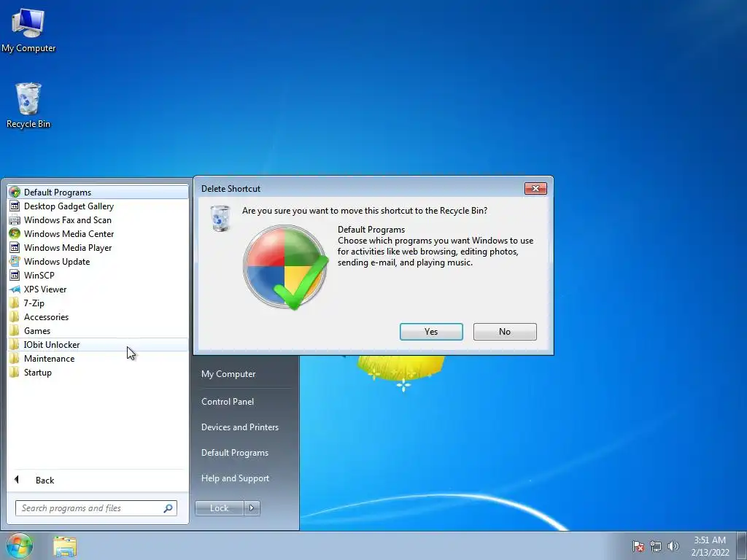Launch Windows Fax and Scan label
This screenshot has width=747, height=560.
[68, 220]
